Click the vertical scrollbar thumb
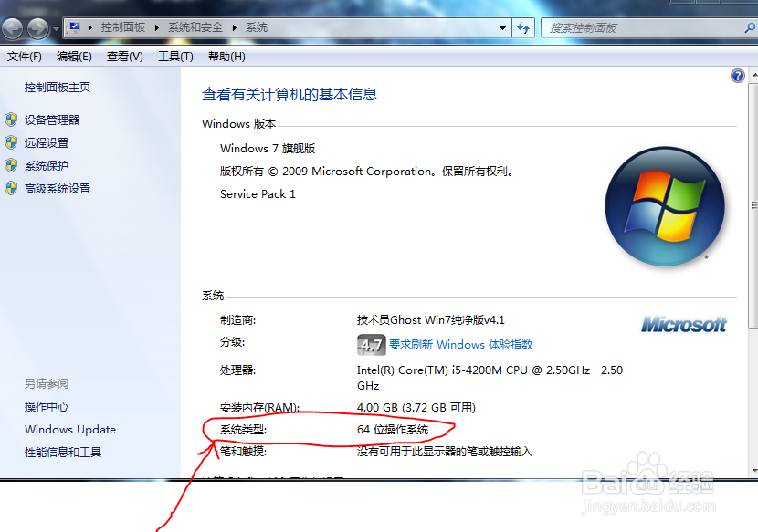The height and width of the screenshot is (532, 758). tap(753, 205)
